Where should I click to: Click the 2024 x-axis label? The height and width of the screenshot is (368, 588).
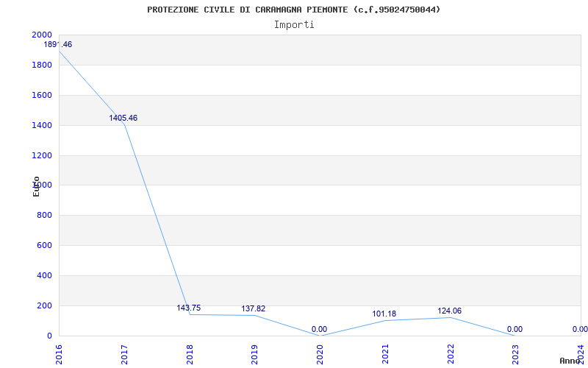click(581, 354)
